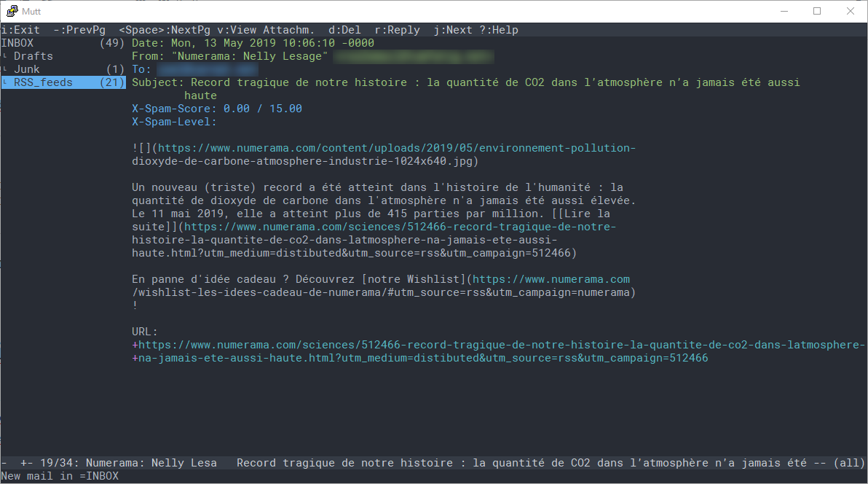
Task: Click the d:Del help hint
Action: click(344, 30)
